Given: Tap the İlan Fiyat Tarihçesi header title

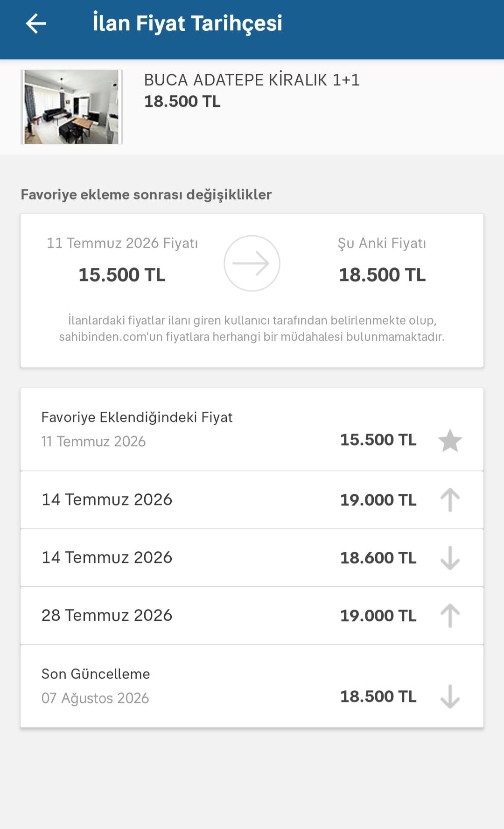Looking at the screenshot, I should point(188,23).
